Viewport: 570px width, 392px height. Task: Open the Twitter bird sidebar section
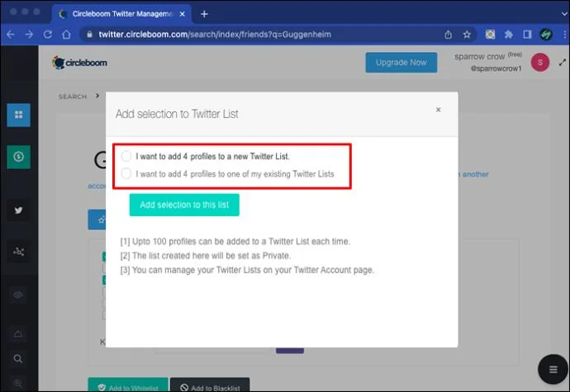point(18,210)
